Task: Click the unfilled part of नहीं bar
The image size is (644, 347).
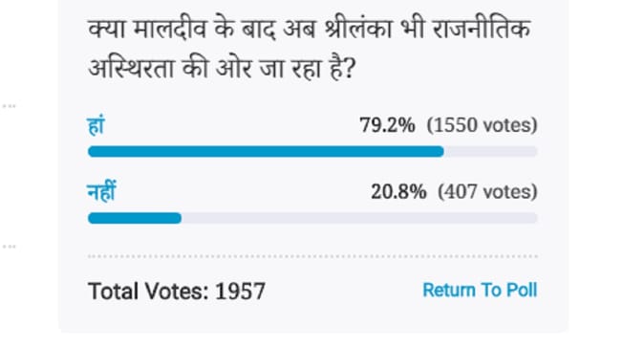Action: tap(359, 218)
